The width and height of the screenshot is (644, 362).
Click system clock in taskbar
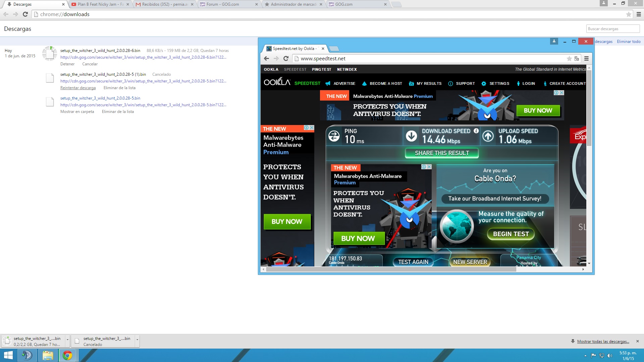point(628,356)
